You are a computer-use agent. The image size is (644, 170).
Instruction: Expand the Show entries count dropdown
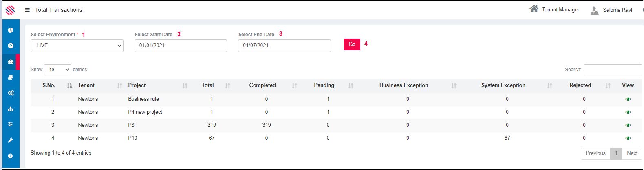click(57, 70)
